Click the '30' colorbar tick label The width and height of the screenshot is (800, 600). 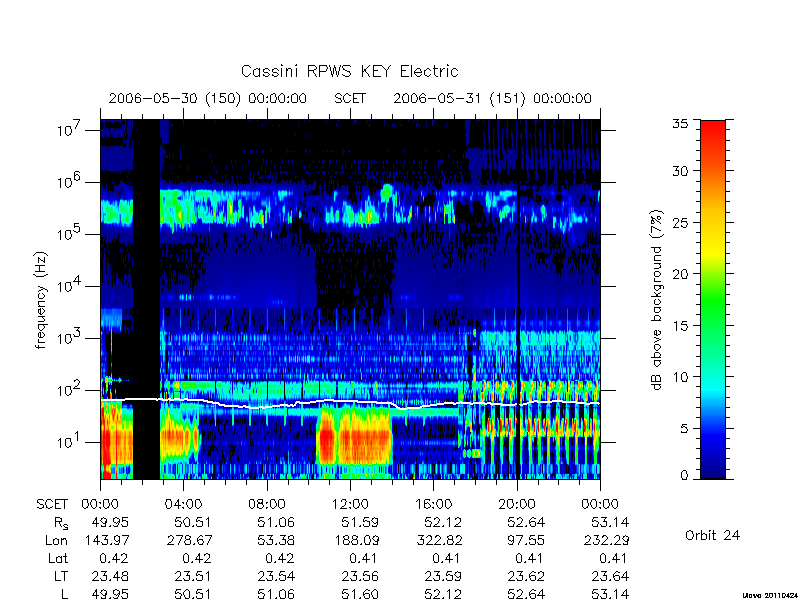pos(680,170)
